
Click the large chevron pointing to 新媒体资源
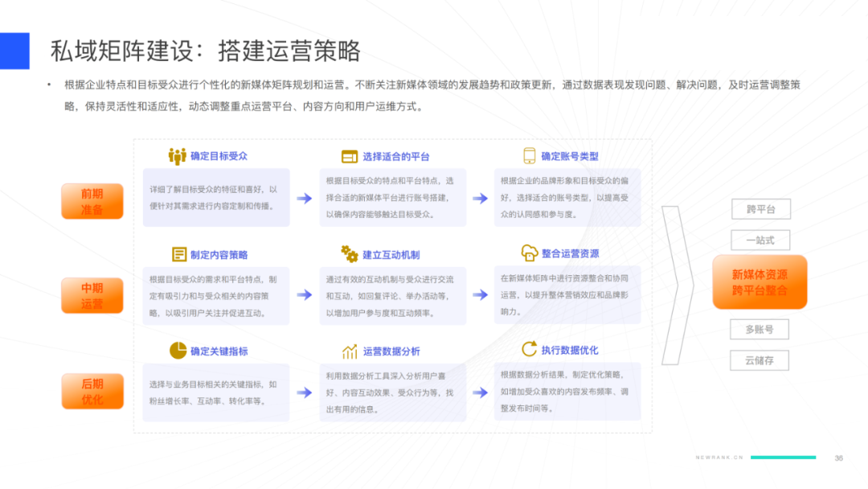click(x=678, y=286)
